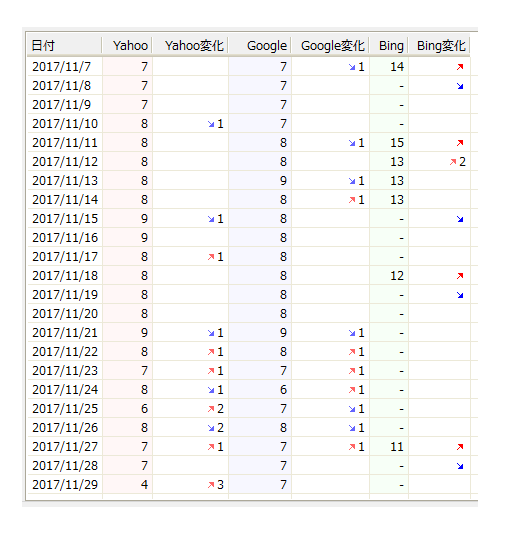
Task: Click the red up arrow in 2017/11/29 Yahoo変化
Action: pyautogui.click(x=211, y=485)
